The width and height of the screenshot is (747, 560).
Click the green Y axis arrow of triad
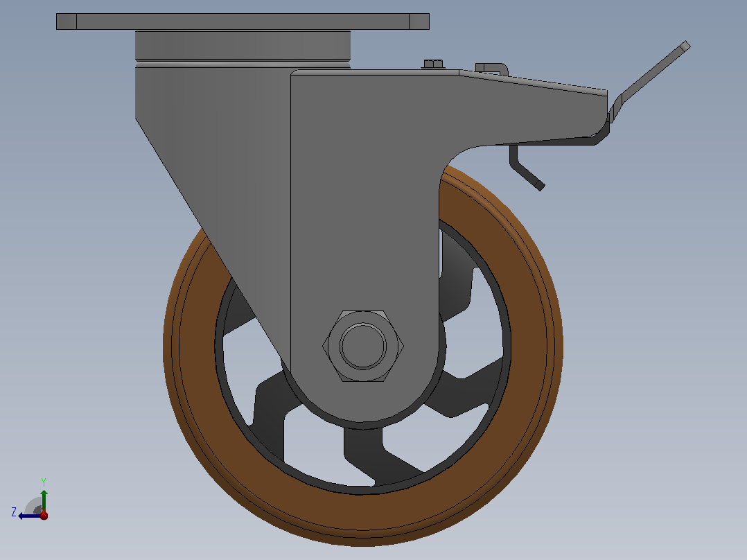coord(44,499)
